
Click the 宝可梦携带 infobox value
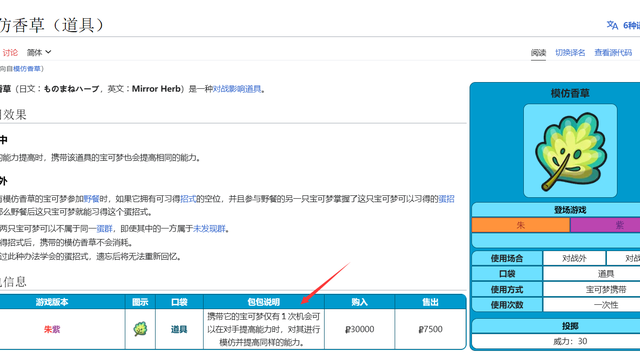(x=606, y=289)
